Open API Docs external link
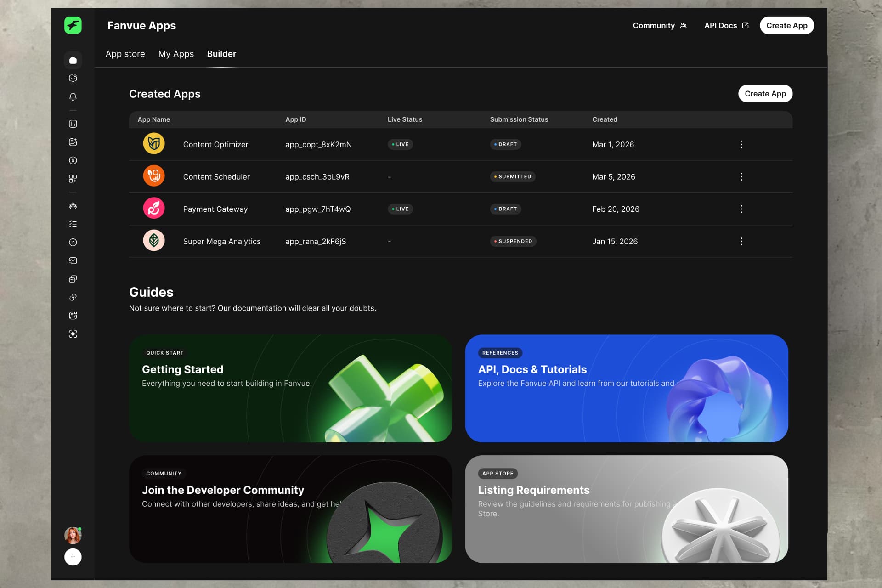The height and width of the screenshot is (588, 882). click(x=727, y=26)
